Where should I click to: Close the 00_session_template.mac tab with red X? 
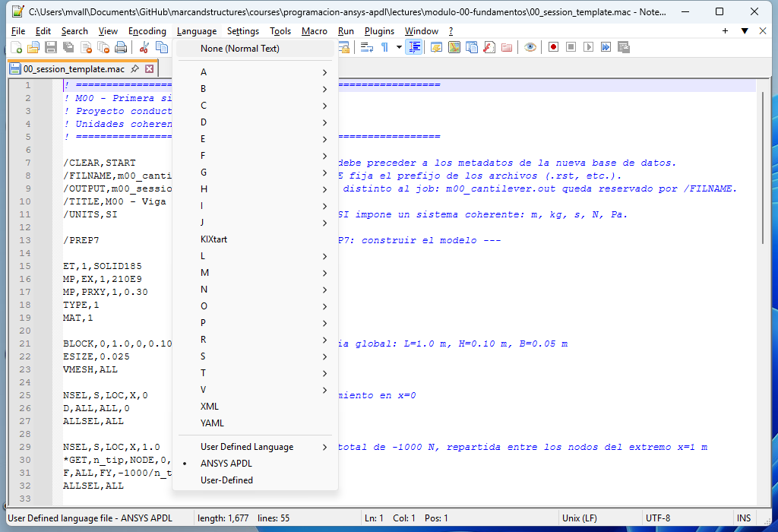149,68
